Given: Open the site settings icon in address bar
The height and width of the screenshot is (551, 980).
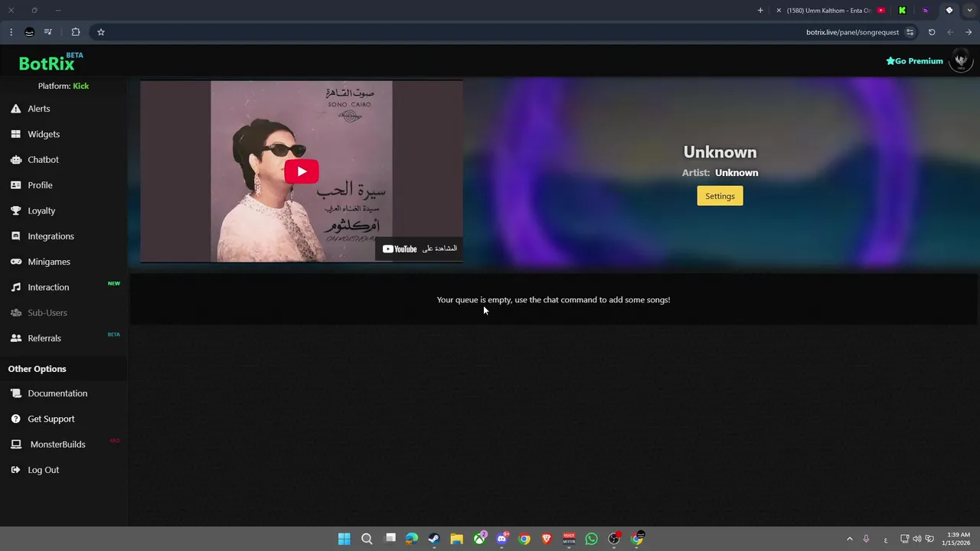Looking at the screenshot, I should click(x=910, y=32).
